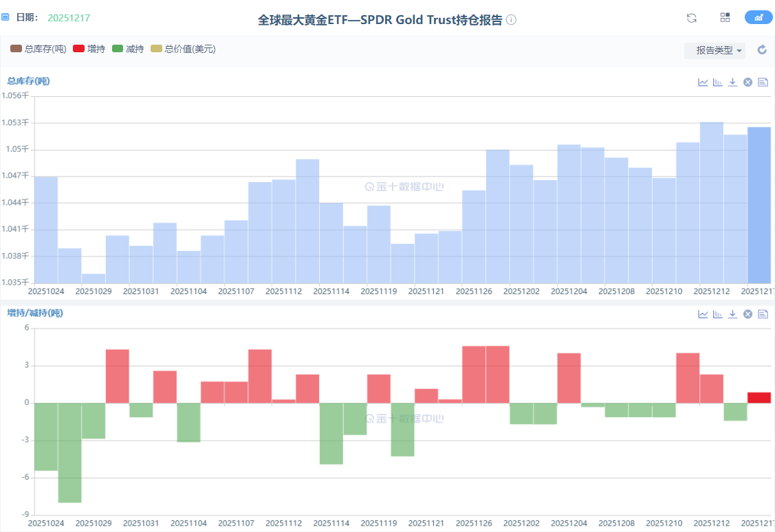Click the sync refresh icon at top
775x532 pixels.
692,18
